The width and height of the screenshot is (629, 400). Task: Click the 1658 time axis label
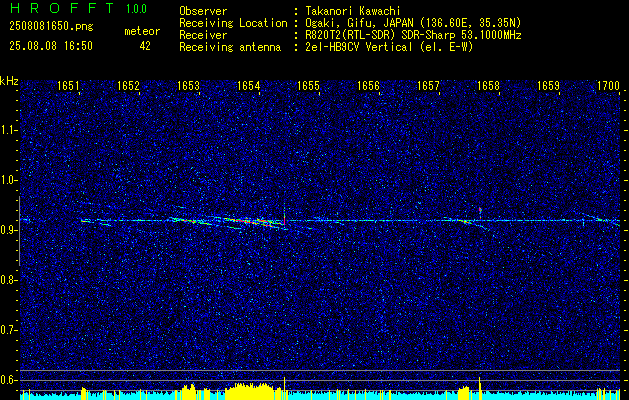[x=489, y=86]
